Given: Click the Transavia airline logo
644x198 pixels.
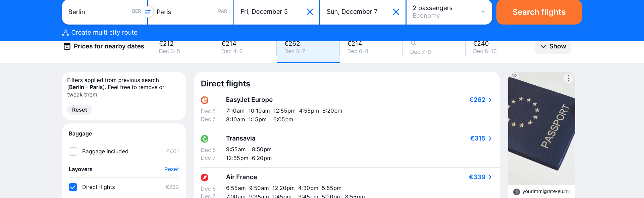Looking at the screenshot, I should coord(205,138).
